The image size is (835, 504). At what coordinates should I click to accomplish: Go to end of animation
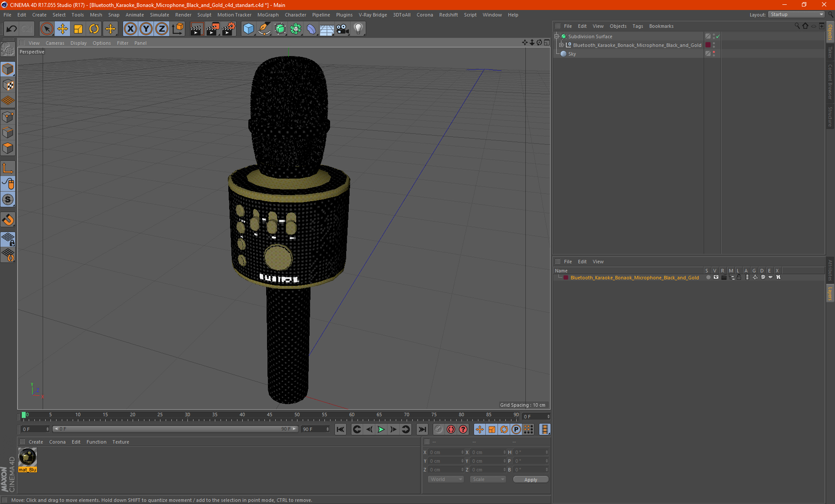coord(422,429)
